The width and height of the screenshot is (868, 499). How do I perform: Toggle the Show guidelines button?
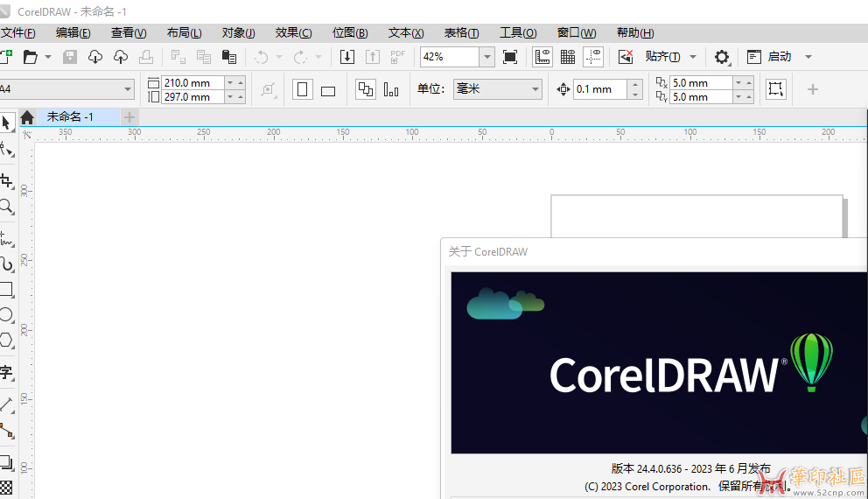click(x=593, y=57)
